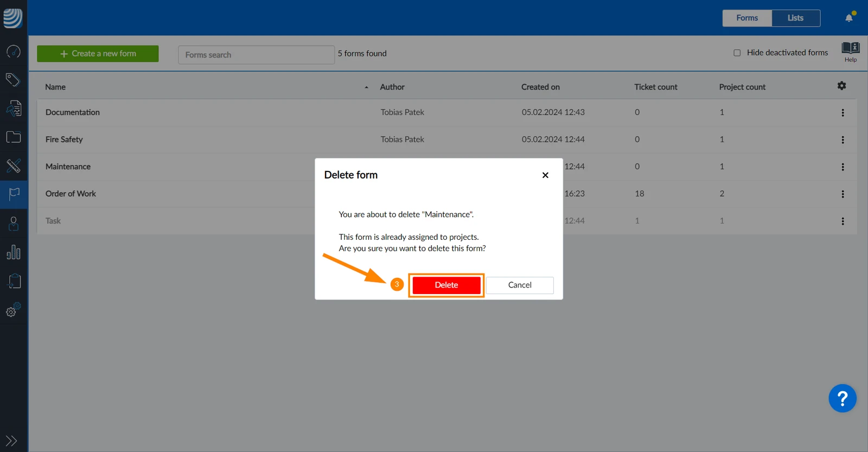The width and height of the screenshot is (868, 452).
Task: Confirm with the red Delete button
Action: coord(446,285)
